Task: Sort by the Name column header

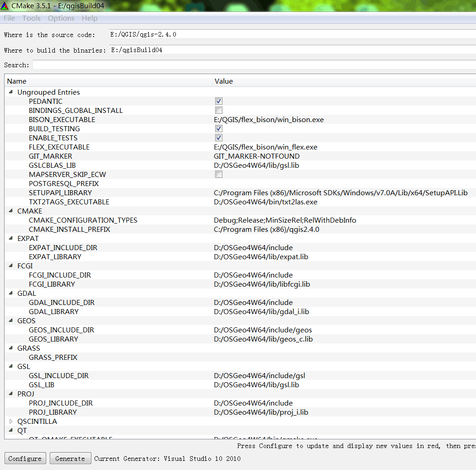Action: pyautogui.click(x=108, y=81)
